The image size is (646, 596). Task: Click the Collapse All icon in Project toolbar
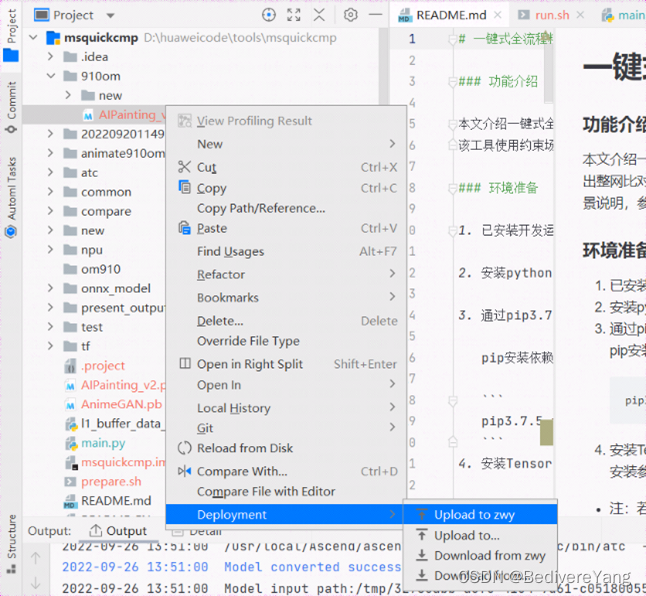pyautogui.click(x=319, y=15)
